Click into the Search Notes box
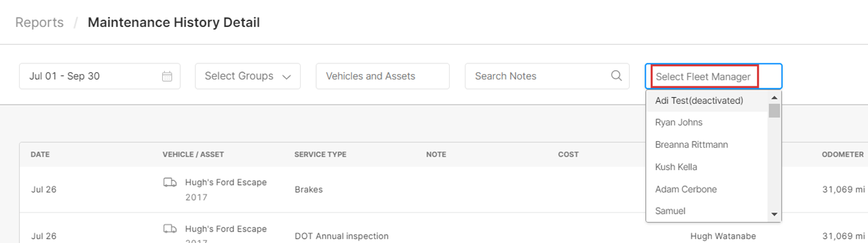Screen dimensions: 868x243 point(547,76)
